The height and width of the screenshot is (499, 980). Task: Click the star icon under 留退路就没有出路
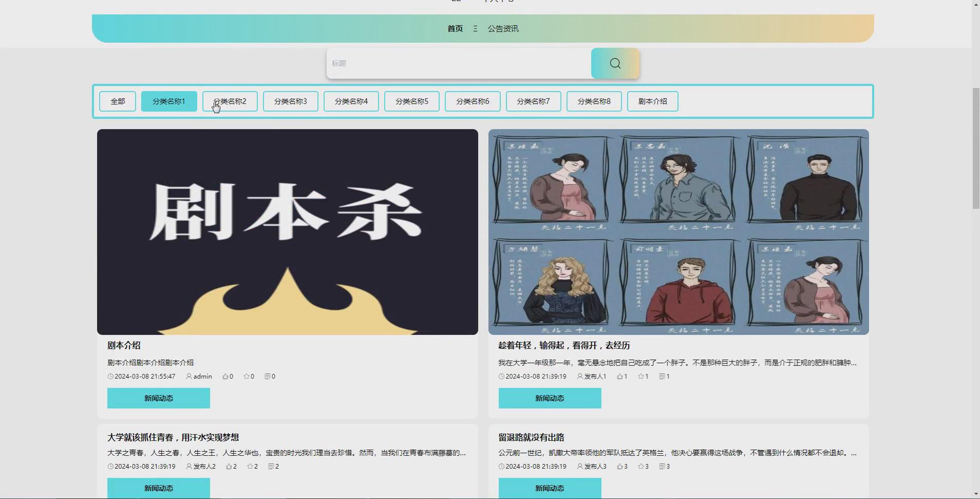(642, 466)
